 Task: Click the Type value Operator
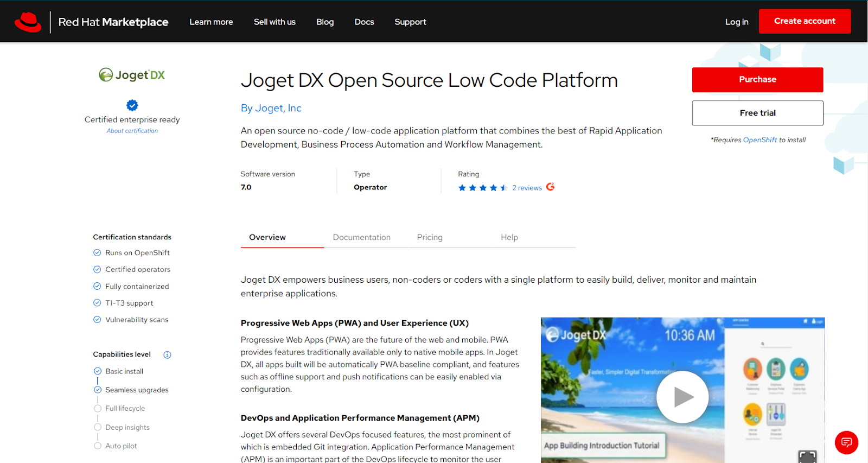click(371, 187)
